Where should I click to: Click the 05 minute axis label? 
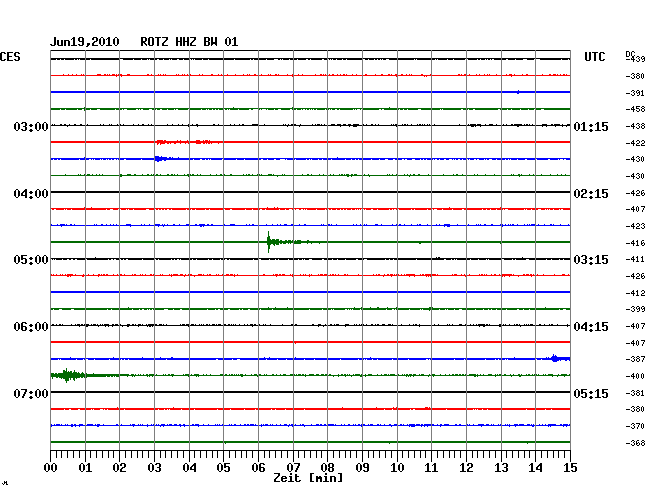[223, 467]
